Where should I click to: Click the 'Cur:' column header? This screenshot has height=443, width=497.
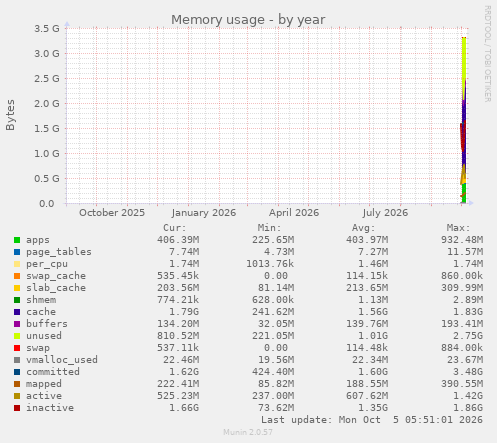click(x=175, y=228)
